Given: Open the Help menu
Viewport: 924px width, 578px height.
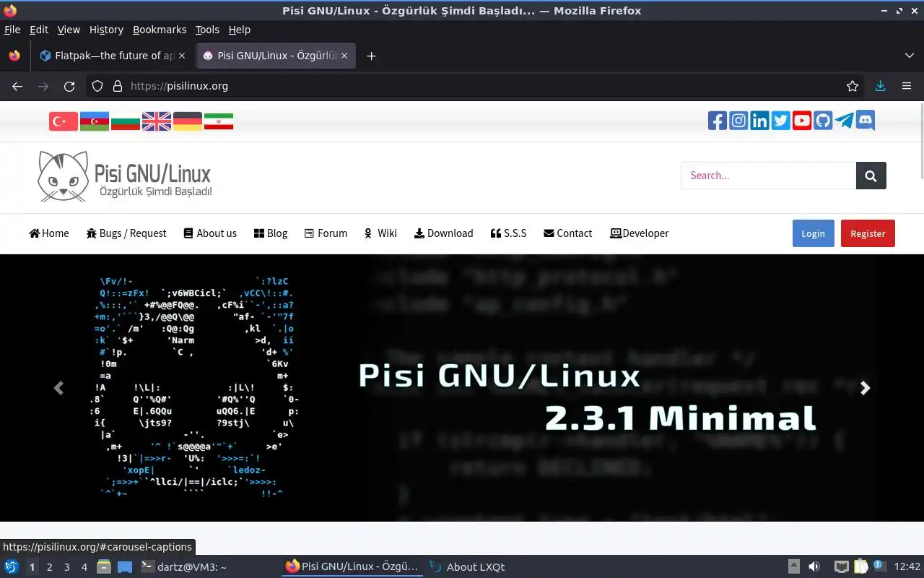Looking at the screenshot, I should (239, 30).
